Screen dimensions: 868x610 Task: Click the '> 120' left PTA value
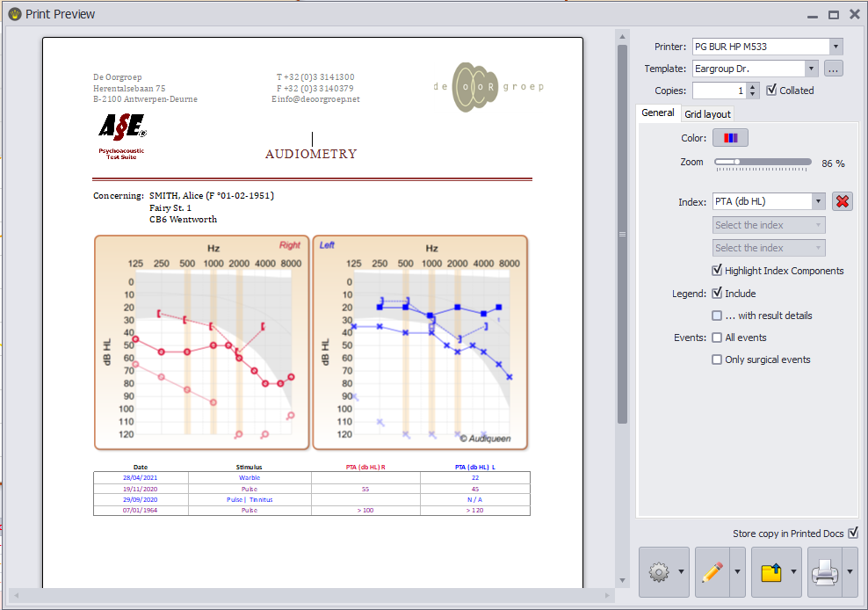tap(475, 510)
